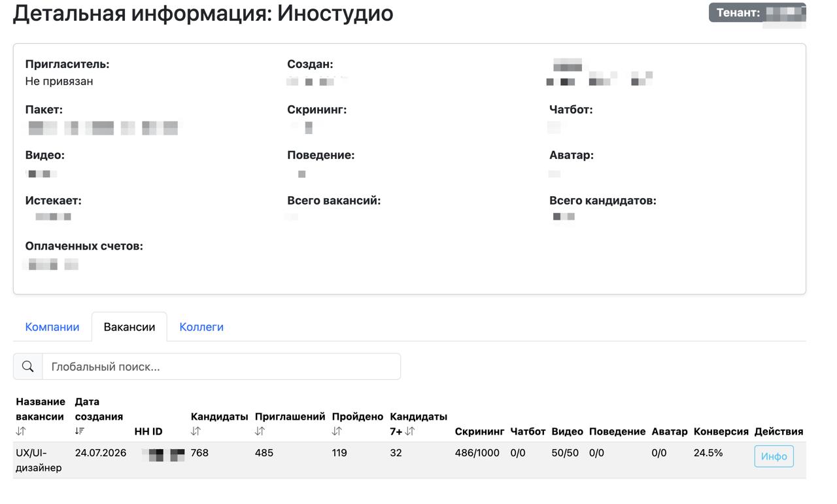Viewport: 837px width, 504px height.
Task: Sort by Пройдено using its arrows icon
Action: click(337, 431)
